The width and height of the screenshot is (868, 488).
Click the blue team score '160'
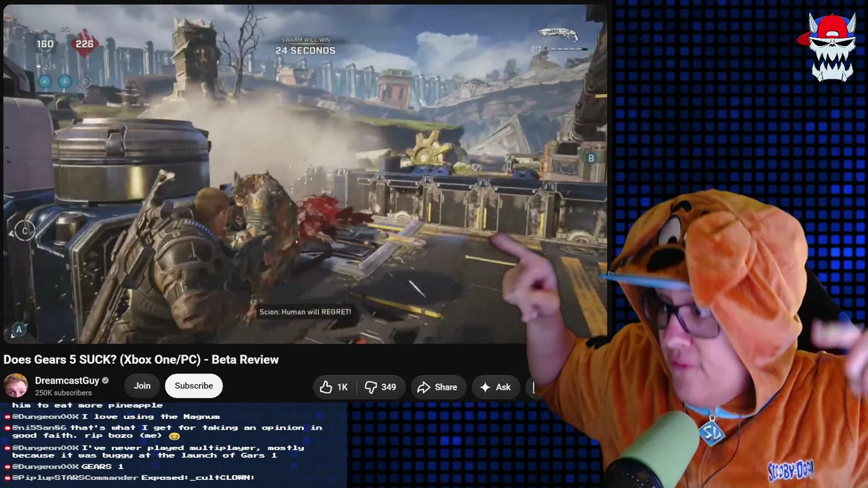(45, 44)
